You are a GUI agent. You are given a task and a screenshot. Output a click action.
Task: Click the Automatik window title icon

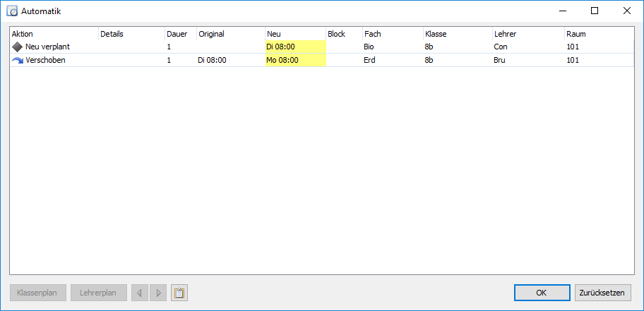pos(12,11)
